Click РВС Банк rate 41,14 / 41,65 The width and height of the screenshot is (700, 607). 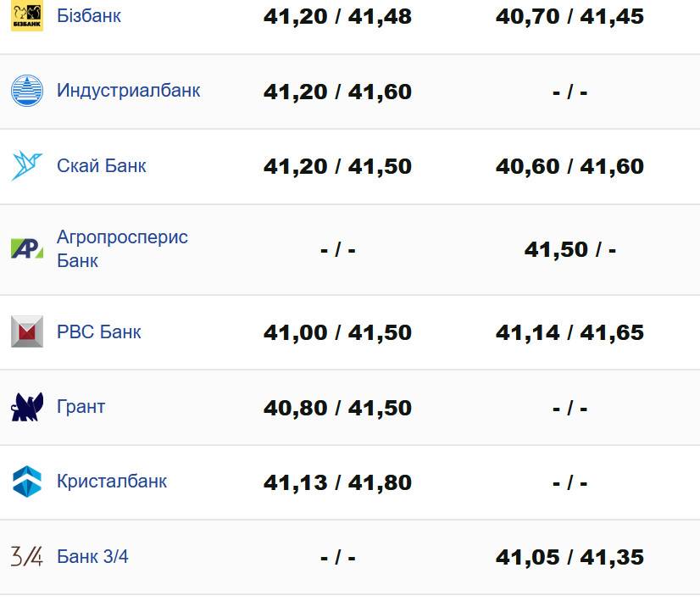[x=569, y=332]
